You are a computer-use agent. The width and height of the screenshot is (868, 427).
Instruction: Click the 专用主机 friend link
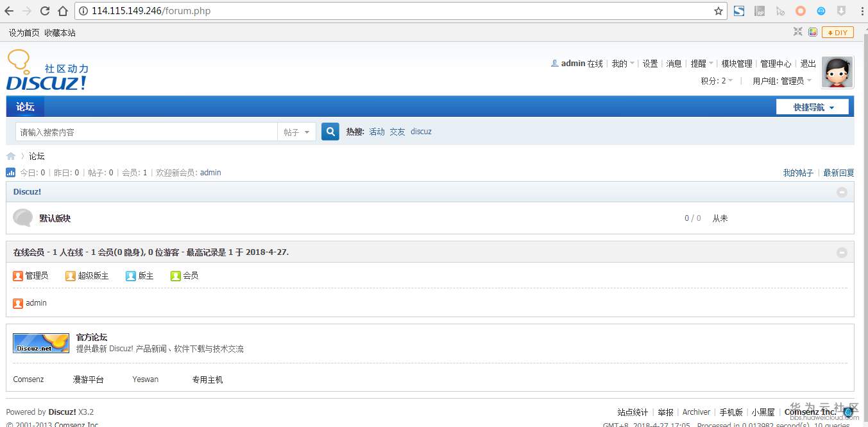[x=208, y=379]
